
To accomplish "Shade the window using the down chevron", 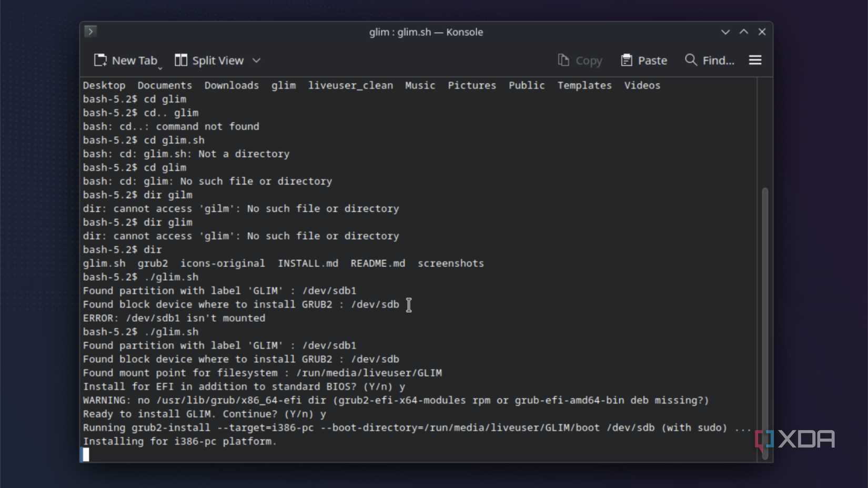I will tap(725, 32).
